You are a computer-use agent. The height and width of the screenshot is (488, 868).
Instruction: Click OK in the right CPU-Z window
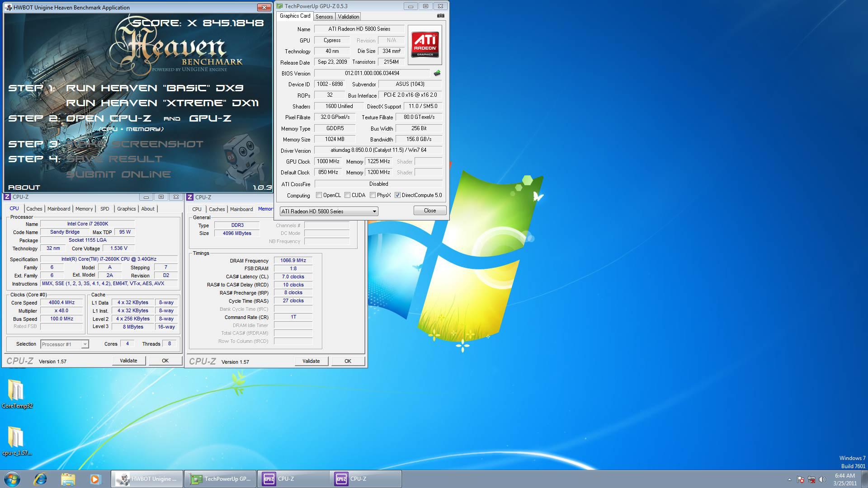click(348, 361)
